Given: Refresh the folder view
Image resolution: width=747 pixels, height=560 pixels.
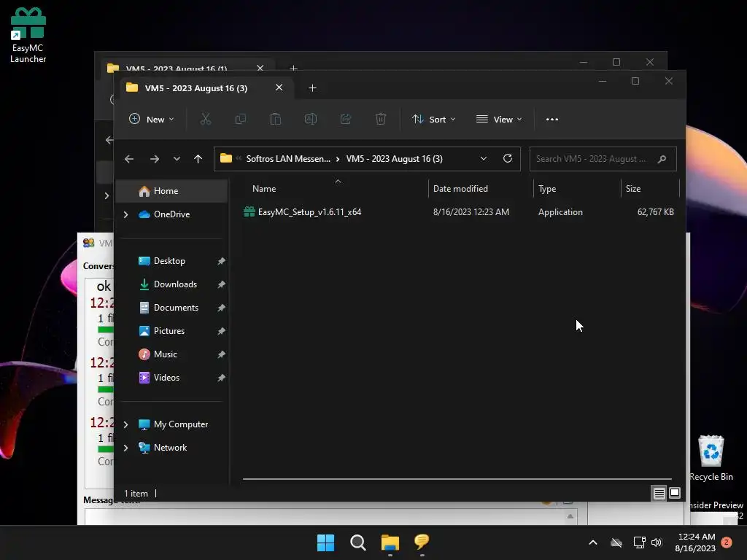Looking at the screenshot, I should click(508, 158).
